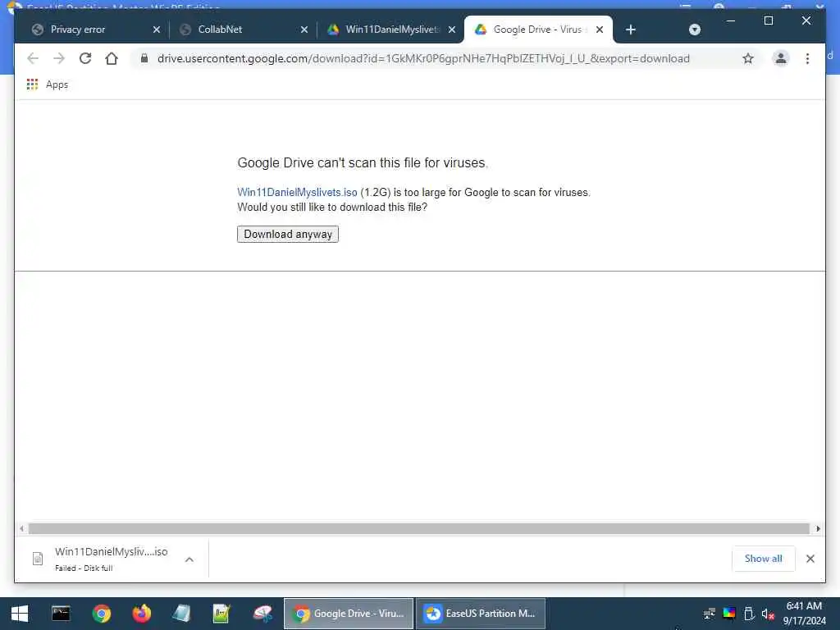Open the green notepad editor icon
This screenshot has width=840, height=630.
[x=221, y=614]
